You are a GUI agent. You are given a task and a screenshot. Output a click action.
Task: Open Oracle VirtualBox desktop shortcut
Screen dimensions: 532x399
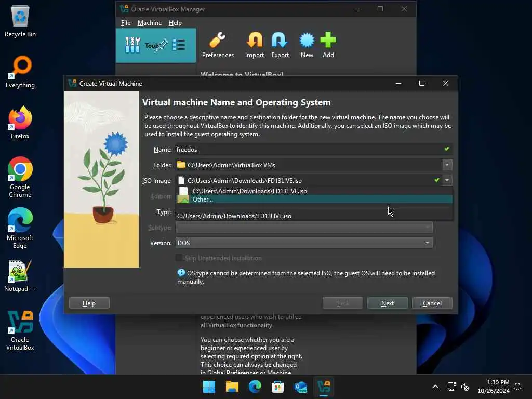click(x=20, y=330)
